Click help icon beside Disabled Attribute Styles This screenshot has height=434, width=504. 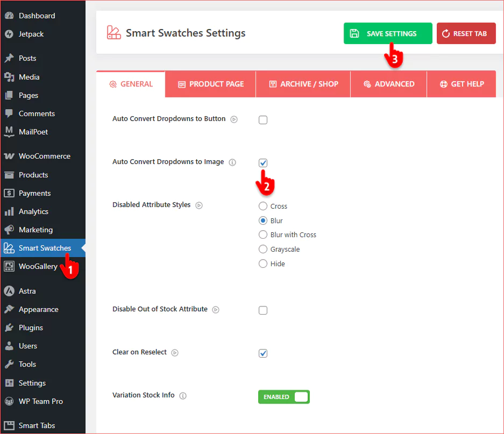pyautogui.click(x=199, y=205)
